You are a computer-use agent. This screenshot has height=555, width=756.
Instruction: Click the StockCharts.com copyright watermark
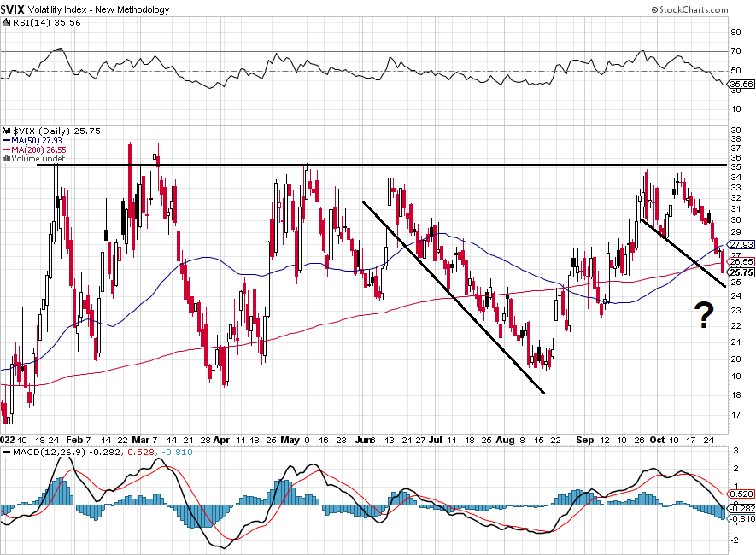click(689, 9)
